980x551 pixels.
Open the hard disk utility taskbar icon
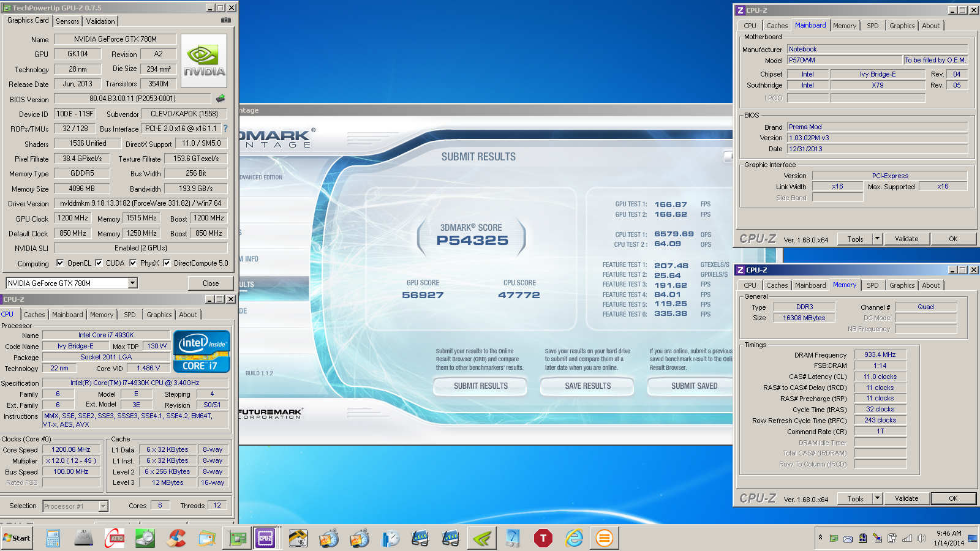145,538
